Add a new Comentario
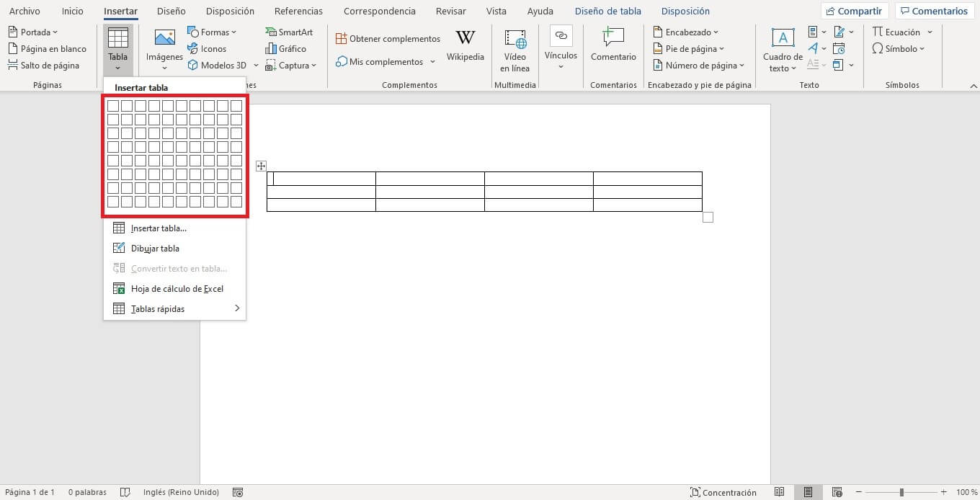 pos(613,45)
